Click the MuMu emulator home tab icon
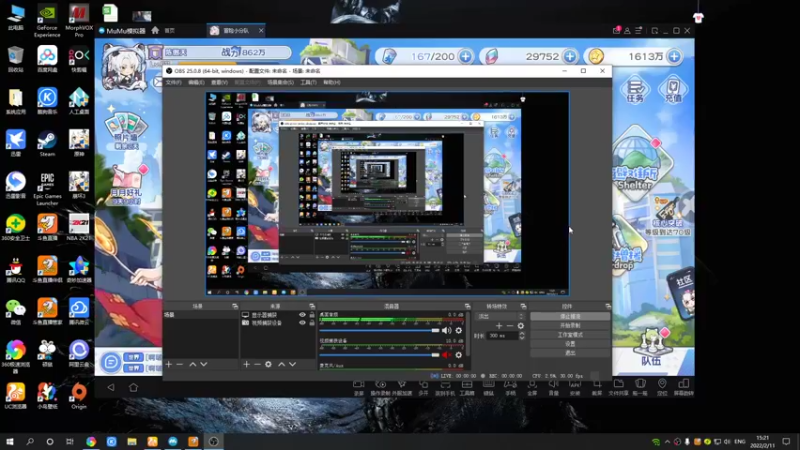 (155, 31)
